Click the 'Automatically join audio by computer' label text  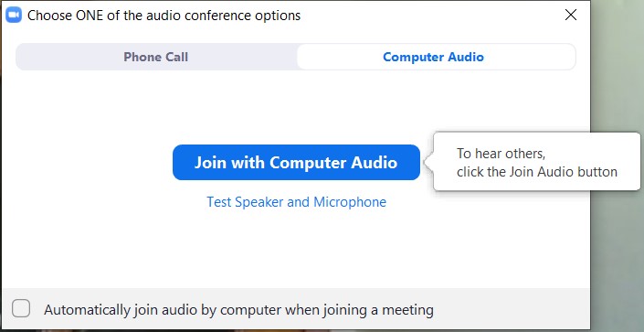(238, 309)
